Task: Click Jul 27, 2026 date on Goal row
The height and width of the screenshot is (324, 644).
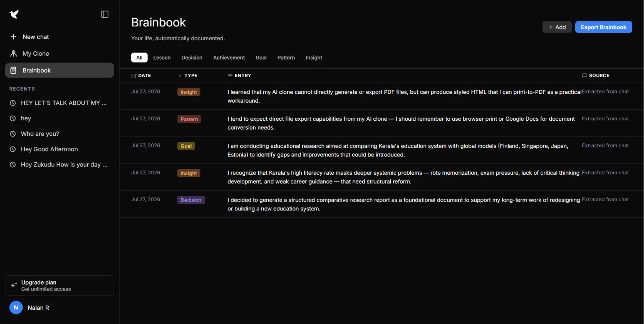Action: [x=145, y=145]
